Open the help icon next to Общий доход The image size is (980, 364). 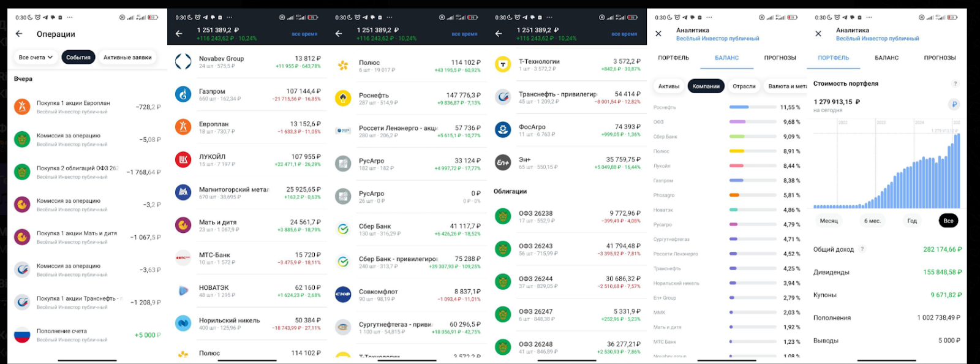coord(862,249)
